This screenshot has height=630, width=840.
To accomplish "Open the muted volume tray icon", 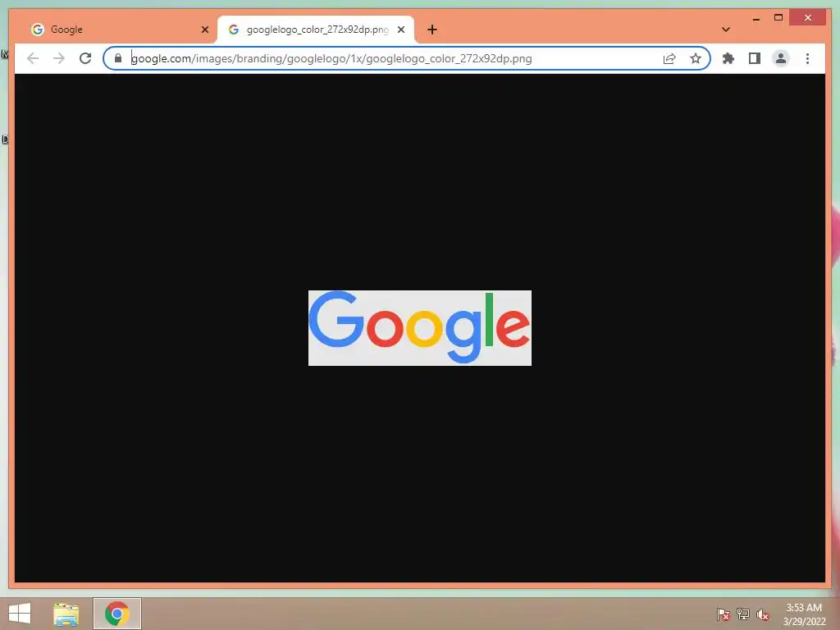I will point(763,614).
